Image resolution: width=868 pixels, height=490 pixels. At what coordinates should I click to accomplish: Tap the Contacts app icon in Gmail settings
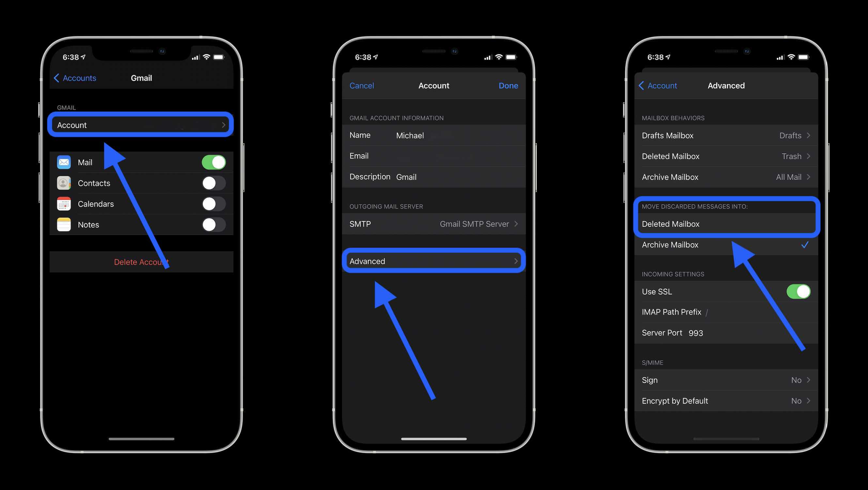pyautogui.click(x=65, y=183)
